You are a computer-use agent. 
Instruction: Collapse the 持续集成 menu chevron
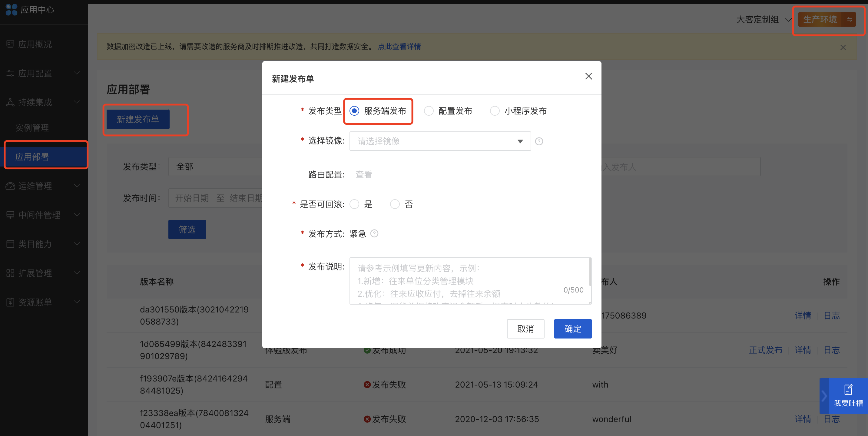77,102
